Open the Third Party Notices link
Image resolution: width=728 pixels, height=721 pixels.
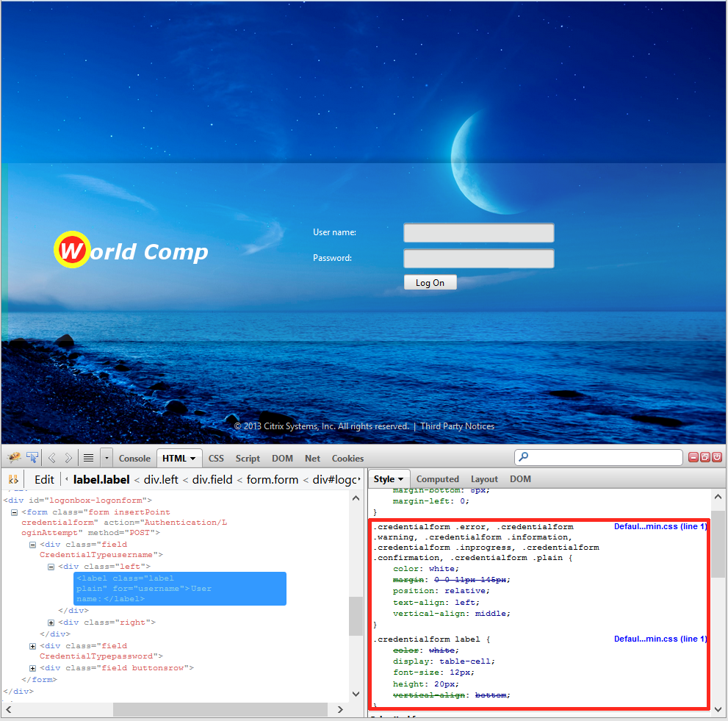pyautogui.click(x=457, y=426)
